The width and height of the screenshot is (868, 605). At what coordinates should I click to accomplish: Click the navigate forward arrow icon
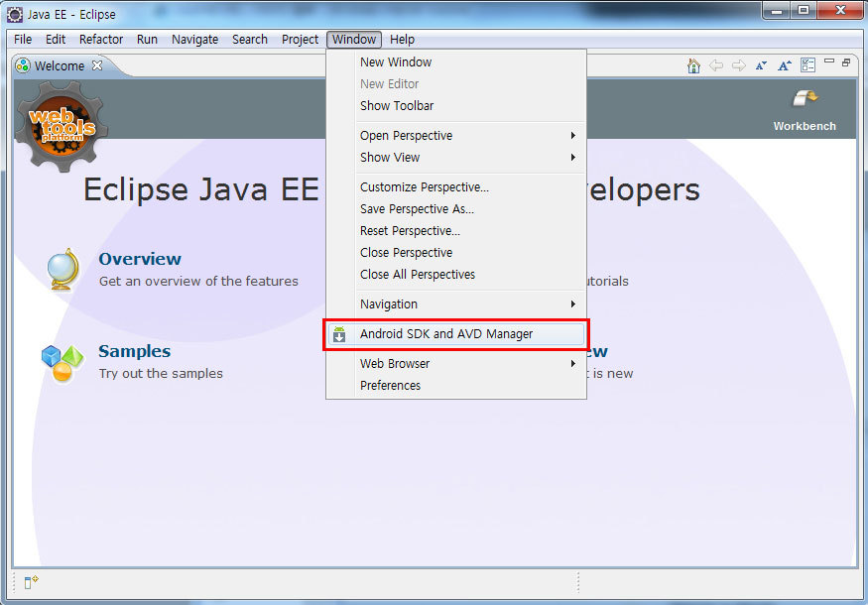(x=738, y=65)
